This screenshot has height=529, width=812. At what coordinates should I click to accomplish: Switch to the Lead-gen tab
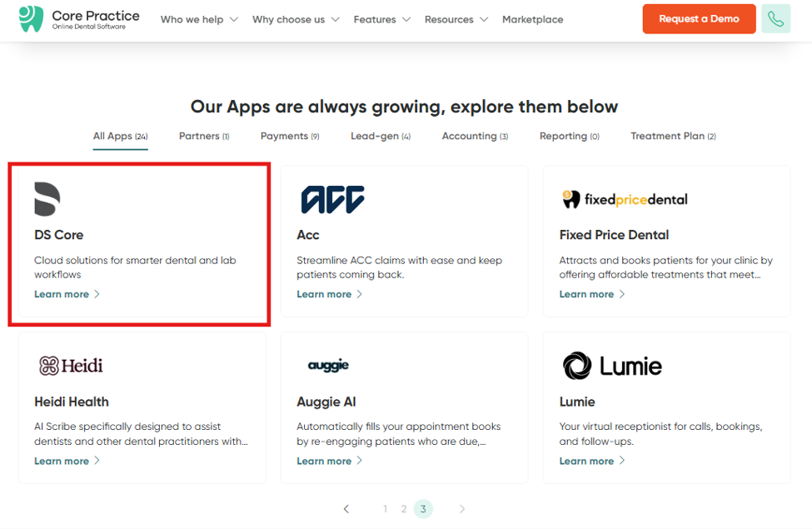(381, 137)
